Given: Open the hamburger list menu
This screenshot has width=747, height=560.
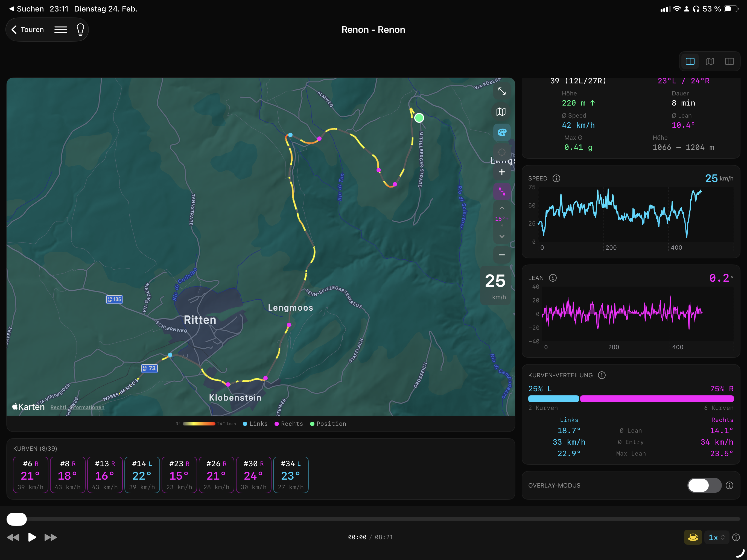Looking at the screenshot, I should [x=61, y=30].
